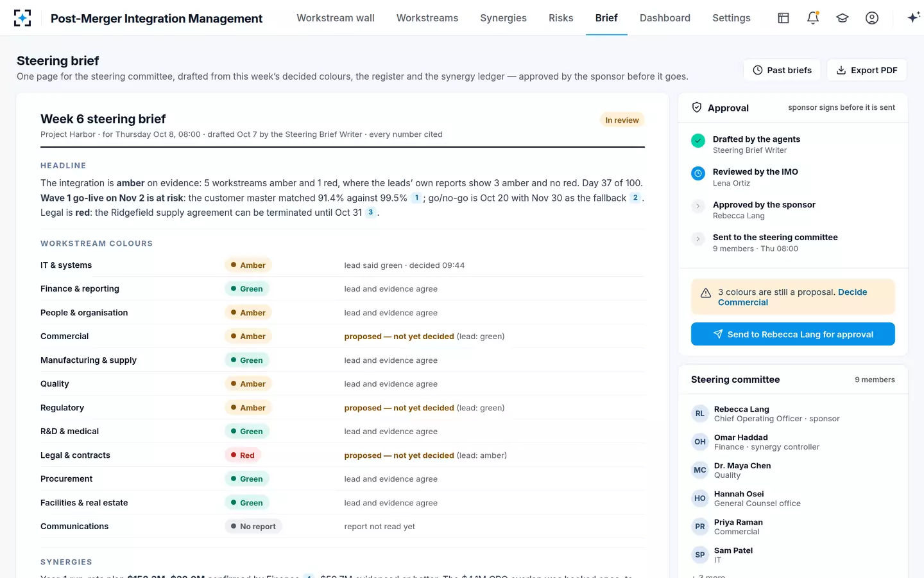The height and width of the screenshot is (578, 924).
Task: Follow the Decide Commercial link
Action: 792,297
